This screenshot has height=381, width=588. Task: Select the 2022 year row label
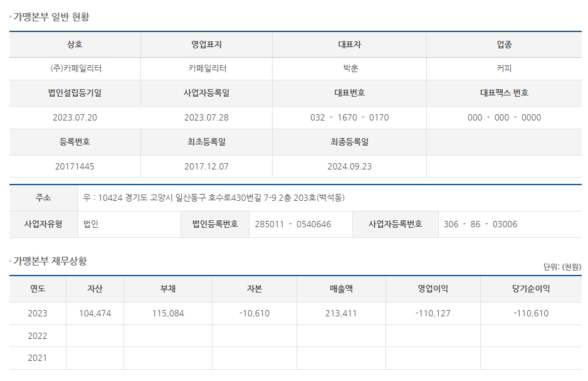click(38, 336)
